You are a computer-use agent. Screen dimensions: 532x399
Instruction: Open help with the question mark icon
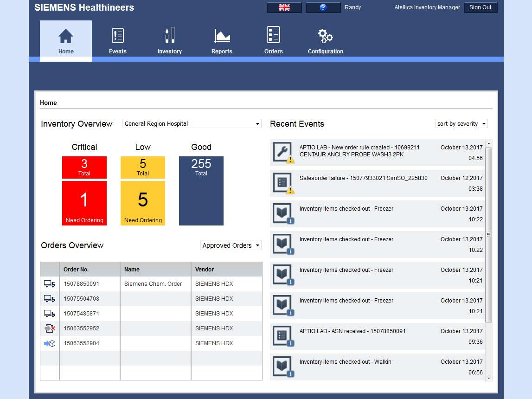point(323,7)
